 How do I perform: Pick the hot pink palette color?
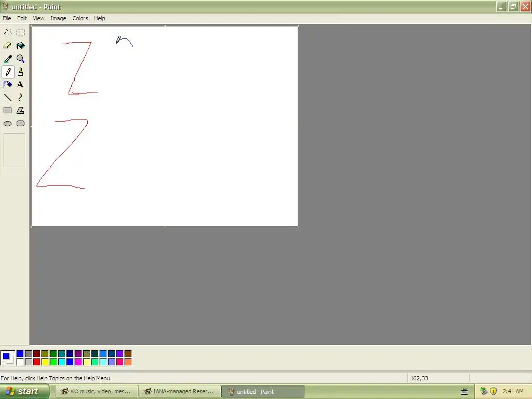[120, 362]
